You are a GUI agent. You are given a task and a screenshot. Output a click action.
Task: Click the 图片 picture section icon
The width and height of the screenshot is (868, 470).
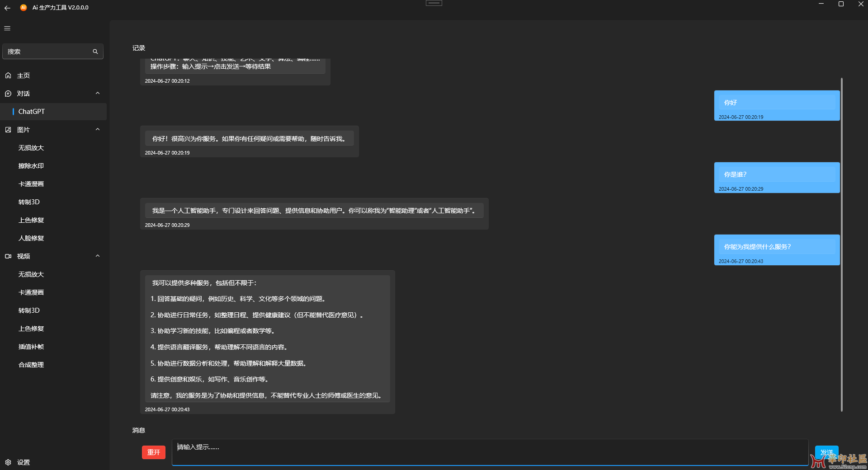click(8, 130)
